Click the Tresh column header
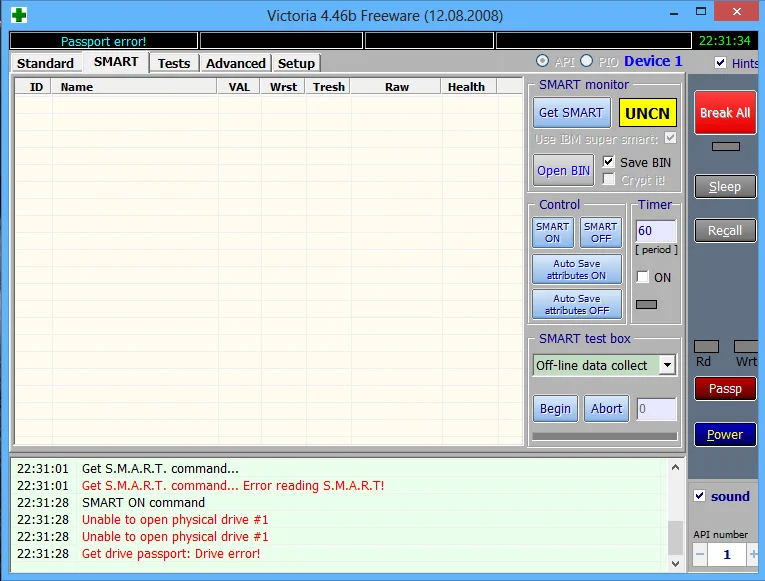The width and height of the screenshot is (765, 581). [x=328, y=87]
